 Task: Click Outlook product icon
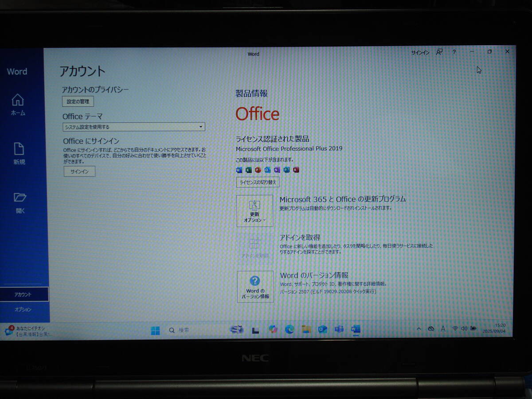coord(267,170)
